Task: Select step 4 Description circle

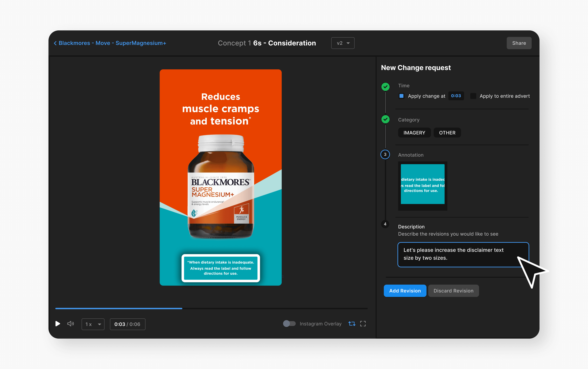Action: (x=385, y=224)
